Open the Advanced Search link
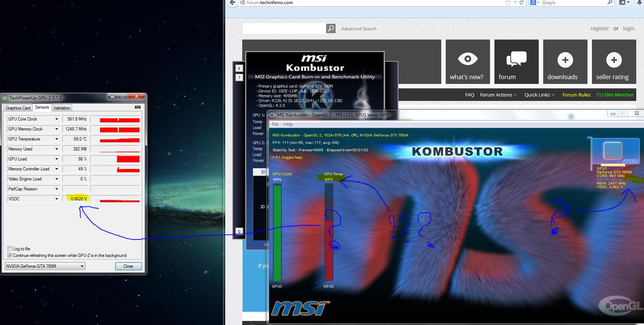The height and width of the screenshot is (325, 644). click(359, 29)
